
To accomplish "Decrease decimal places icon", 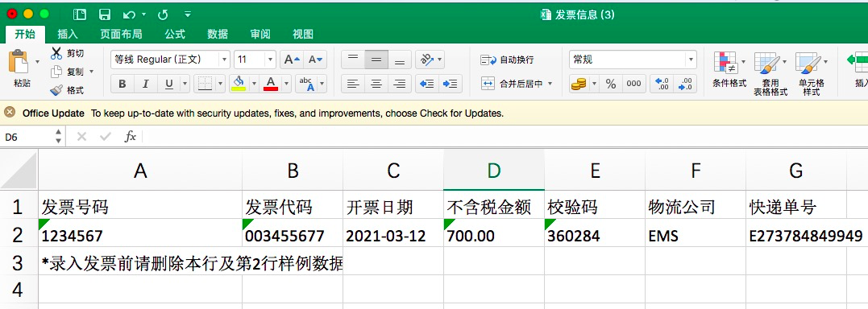I will pyautogui.click(x=685, y=84).
